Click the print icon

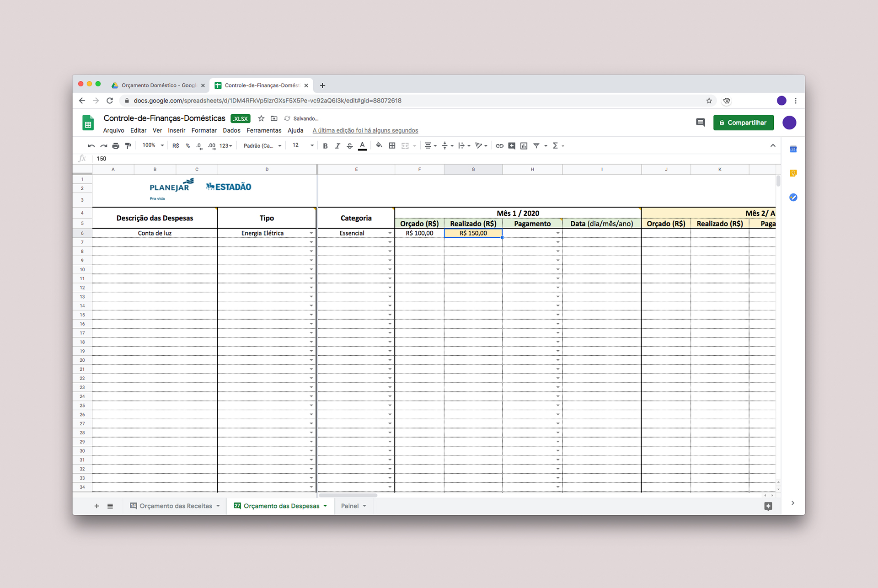click(116, 146)
